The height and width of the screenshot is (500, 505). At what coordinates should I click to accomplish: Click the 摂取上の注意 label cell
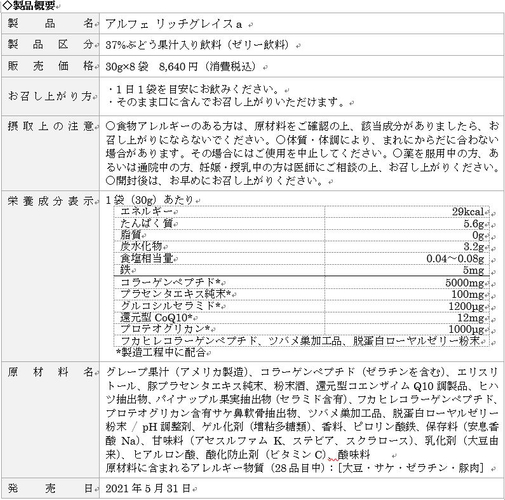point(51,153)
